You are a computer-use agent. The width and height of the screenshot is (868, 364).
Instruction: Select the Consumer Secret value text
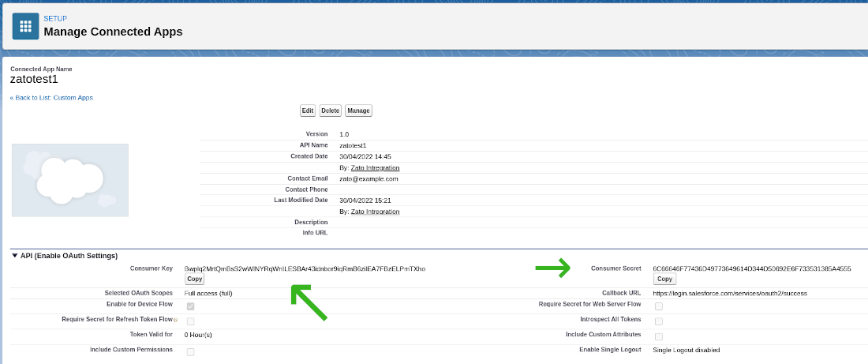[752, 268]
